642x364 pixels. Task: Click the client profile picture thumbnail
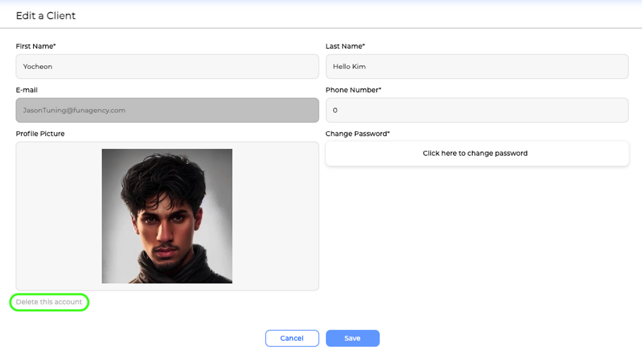click(x=167, y=216)
